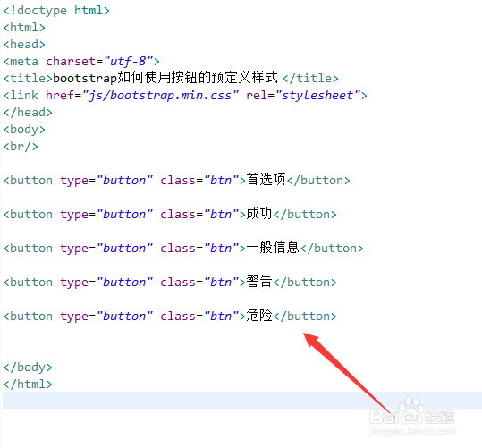
Task: Click the button line containing 警告
Action: [170, 282]
